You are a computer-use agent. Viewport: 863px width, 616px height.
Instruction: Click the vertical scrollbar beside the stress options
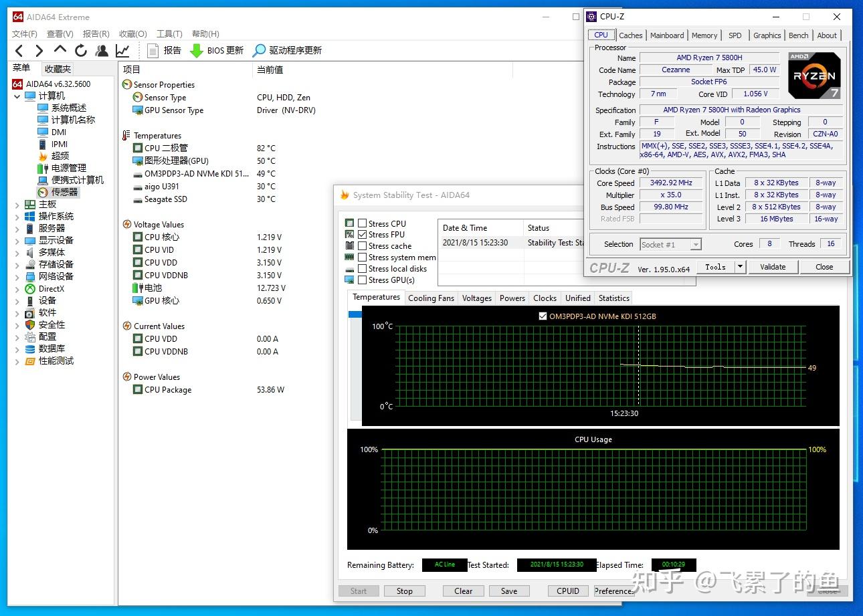click(x=354, y=314)
